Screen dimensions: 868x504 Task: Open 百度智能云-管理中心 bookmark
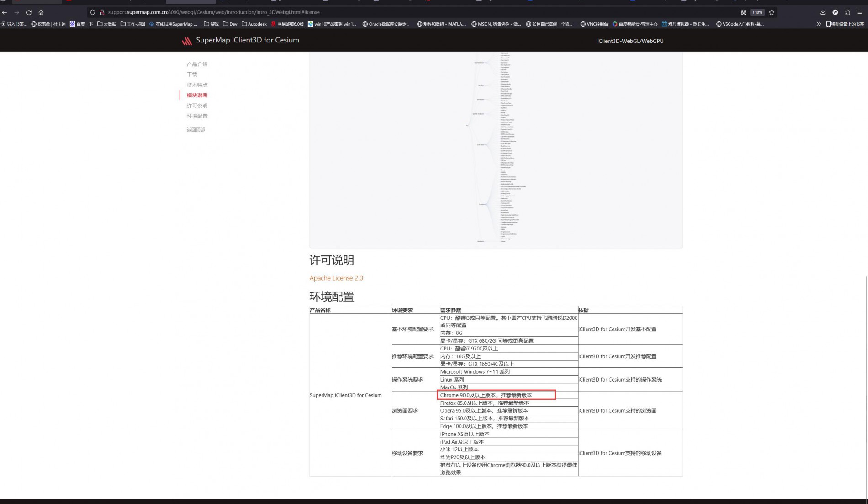pos(635,24)
